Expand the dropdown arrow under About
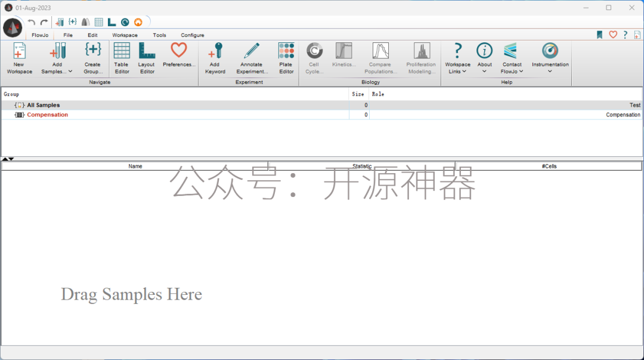This screenshot has width=644, height=360. tap(484, 72)
